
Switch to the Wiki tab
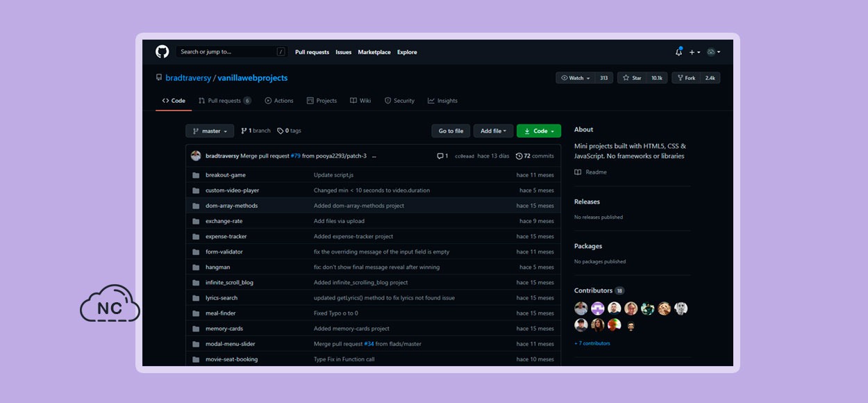[360, 101]
